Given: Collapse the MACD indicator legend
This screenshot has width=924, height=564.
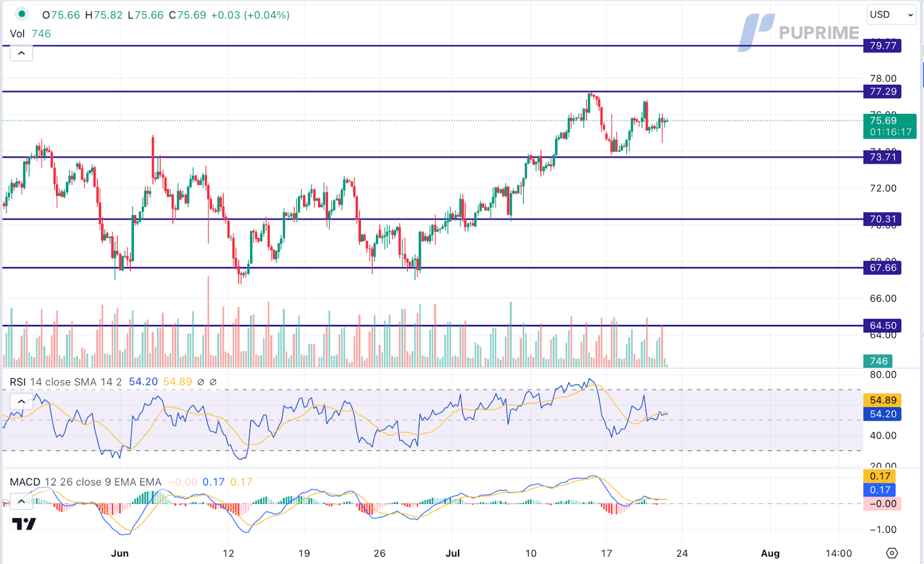Looking at the screenshot, I should pos(21,501).
